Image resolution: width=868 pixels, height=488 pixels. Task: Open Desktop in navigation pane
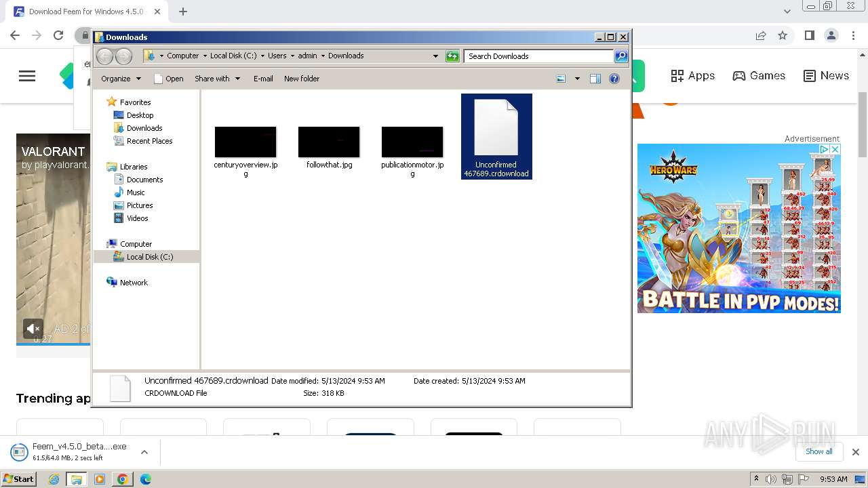(x=140, y=115)
